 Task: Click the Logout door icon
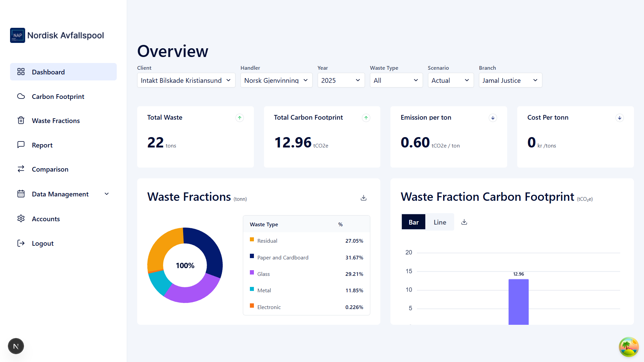[21, 243]
